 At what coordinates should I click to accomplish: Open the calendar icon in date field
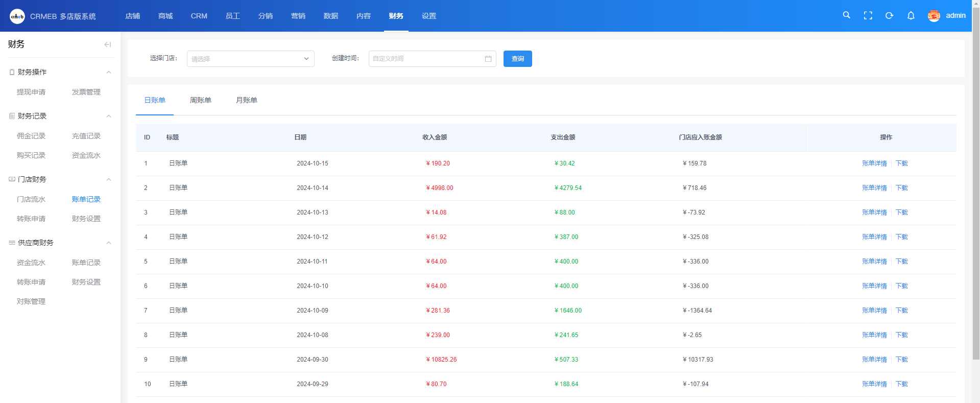point(488,59)
